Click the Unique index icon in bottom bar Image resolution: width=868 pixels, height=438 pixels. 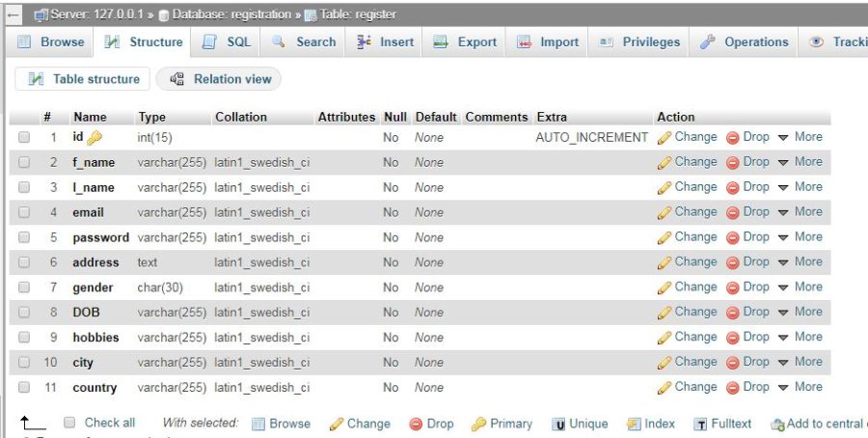(x=558, y=424)
